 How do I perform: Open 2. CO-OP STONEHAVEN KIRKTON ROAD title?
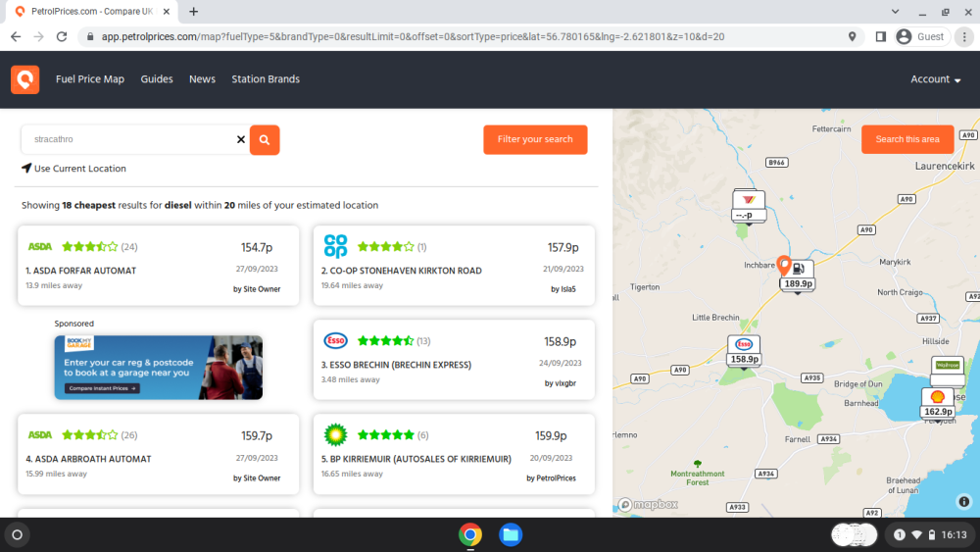[401, 271]
